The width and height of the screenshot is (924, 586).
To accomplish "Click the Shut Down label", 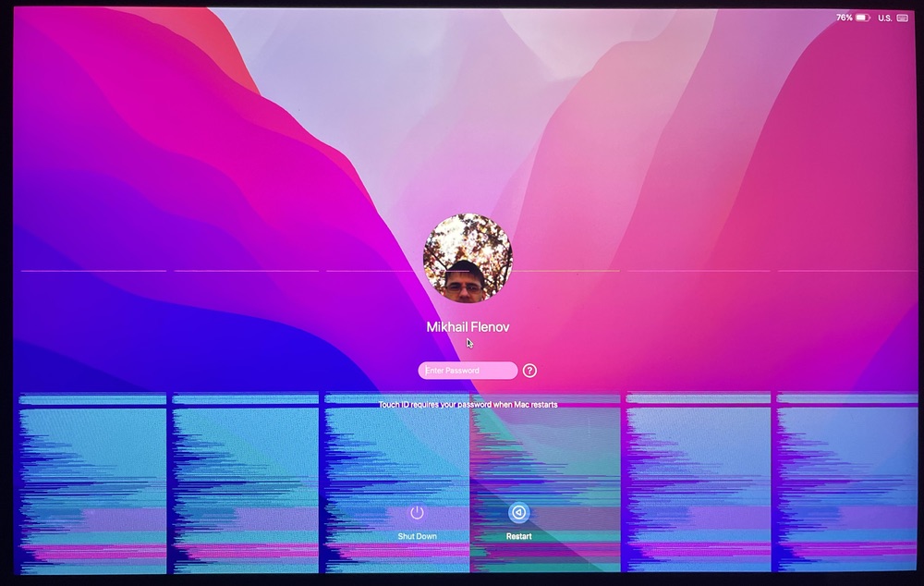I will point(418,536).
